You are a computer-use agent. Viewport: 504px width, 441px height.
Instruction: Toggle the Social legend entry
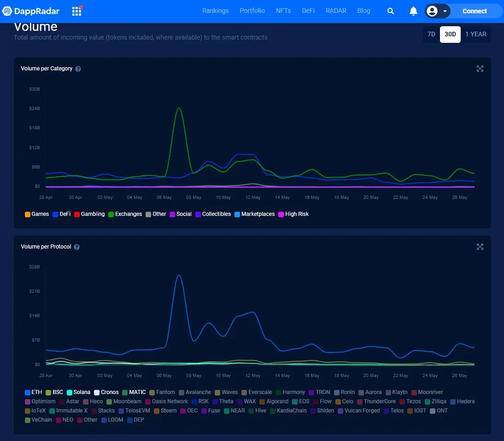click(181, 214)
